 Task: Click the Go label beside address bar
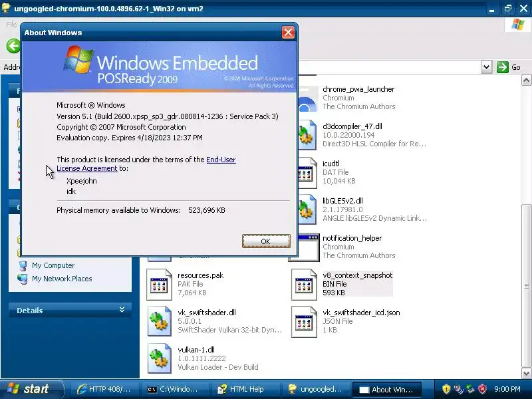click(x=516, y=67)
